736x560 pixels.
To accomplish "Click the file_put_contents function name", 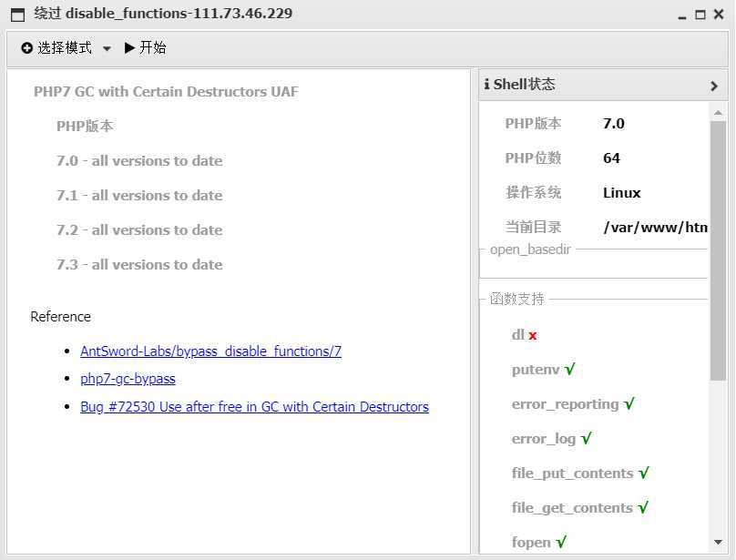I will coord(573,473).
